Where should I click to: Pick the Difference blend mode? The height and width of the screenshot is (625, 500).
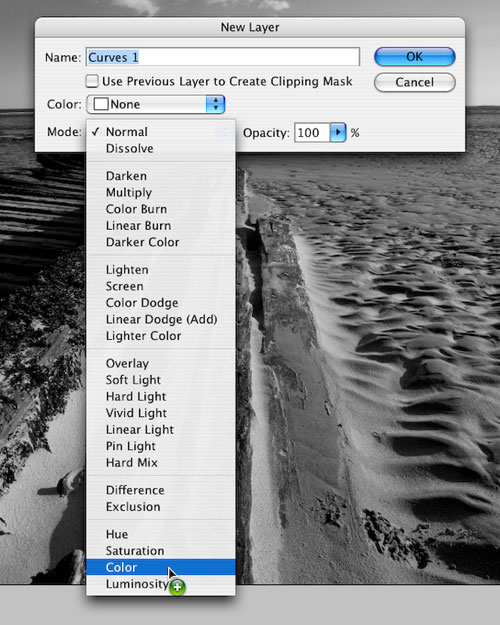click(x=161, y=490)
